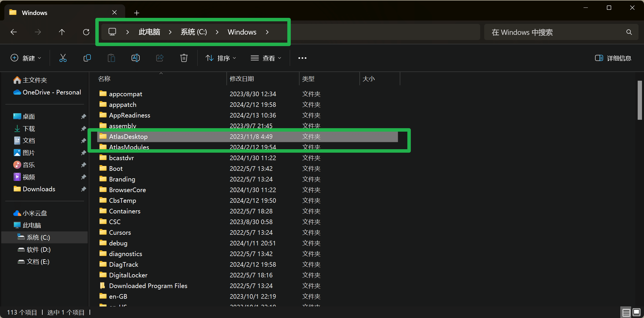Image resolution: width=644 pixels, height=318 pixels.
Task: Click the PC monitor icon in address bar
Action: click(x=112, y=32)
